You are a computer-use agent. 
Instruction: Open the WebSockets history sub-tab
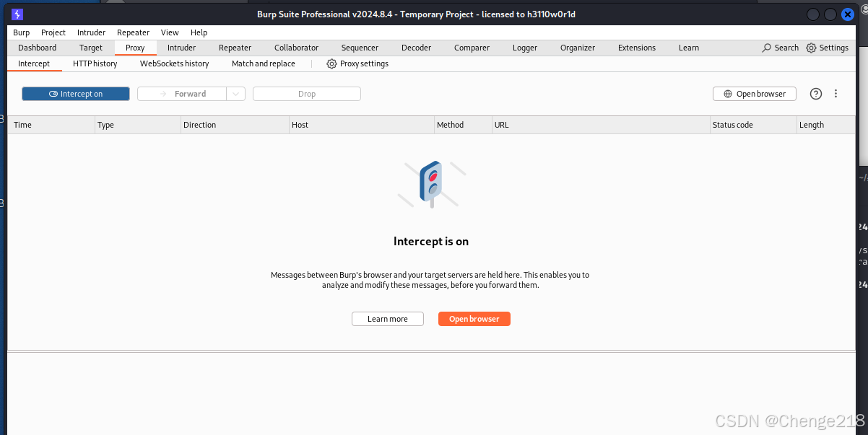[x=175, y=63]
